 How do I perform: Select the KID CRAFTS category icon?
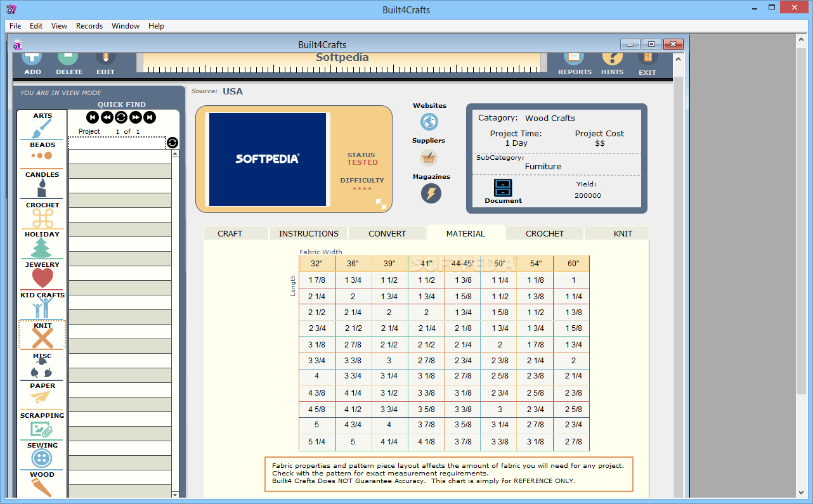pyautogui.click(x=42, y=308)
